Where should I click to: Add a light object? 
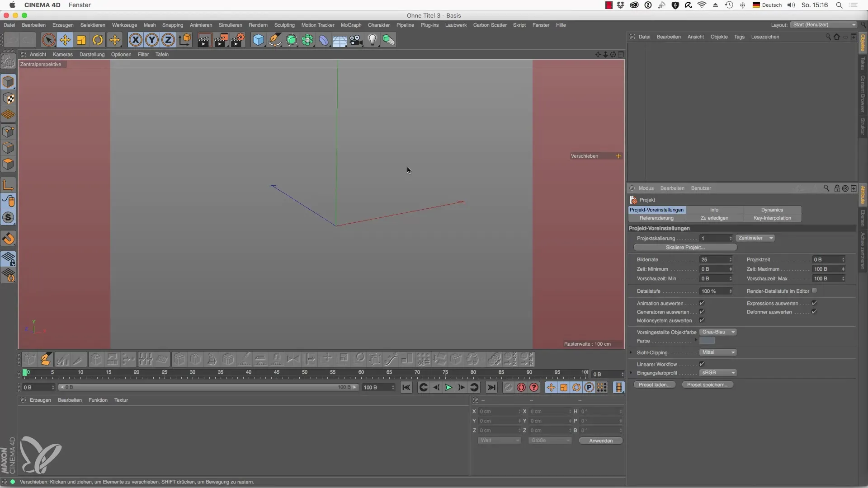(x=373, y=40)
